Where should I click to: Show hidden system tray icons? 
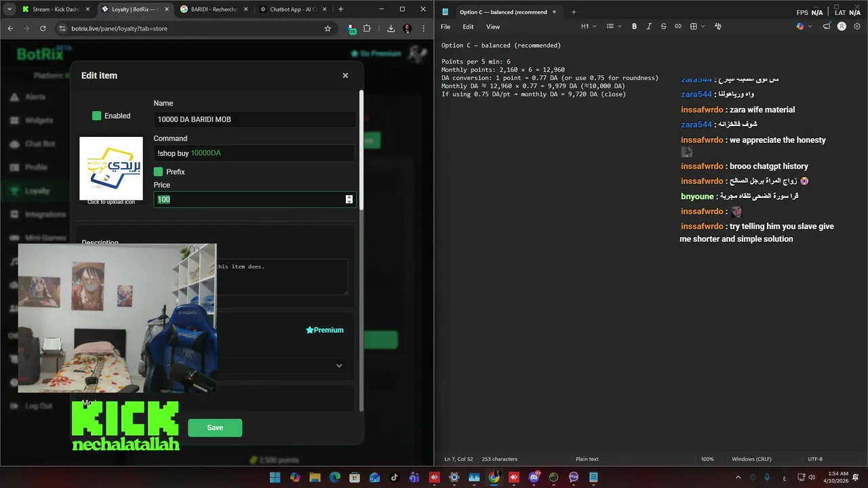(x=739, y=477)
